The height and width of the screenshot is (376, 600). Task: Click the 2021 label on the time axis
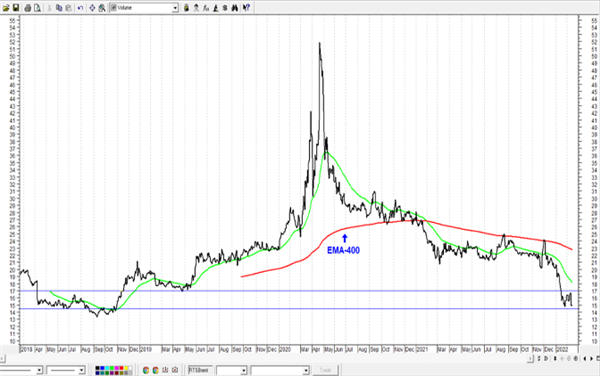(422, 350)
